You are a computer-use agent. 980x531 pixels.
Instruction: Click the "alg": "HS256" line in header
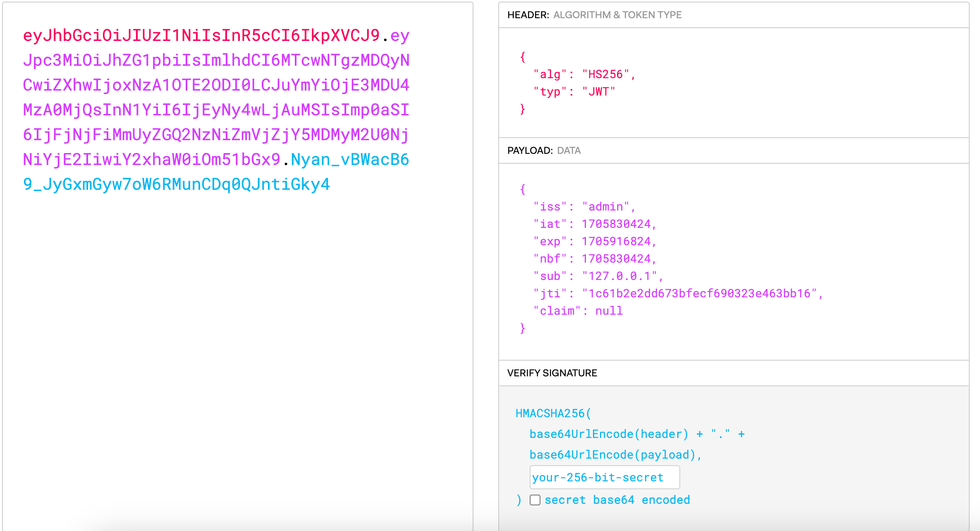point(584,74)
